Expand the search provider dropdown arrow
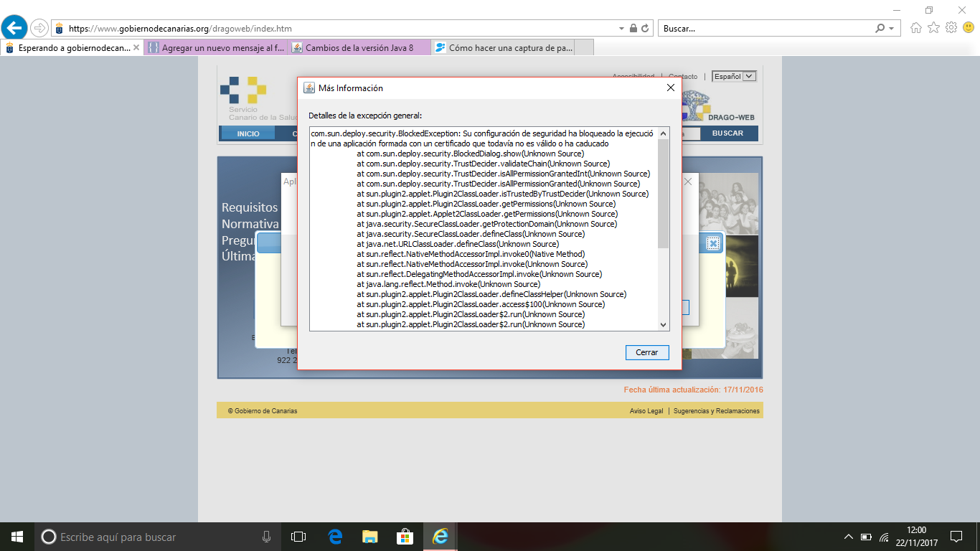The image size is (980, 551). pos(892,29)
